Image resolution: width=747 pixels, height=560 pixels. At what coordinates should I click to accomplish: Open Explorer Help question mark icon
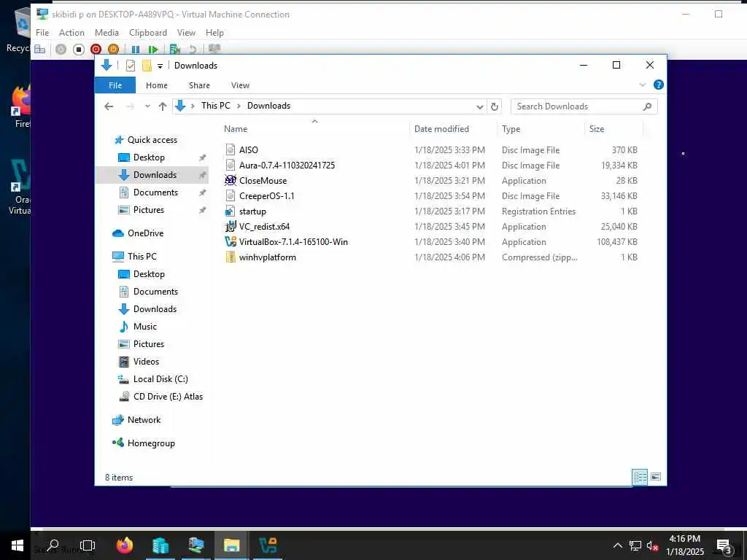tap(659, 85)
